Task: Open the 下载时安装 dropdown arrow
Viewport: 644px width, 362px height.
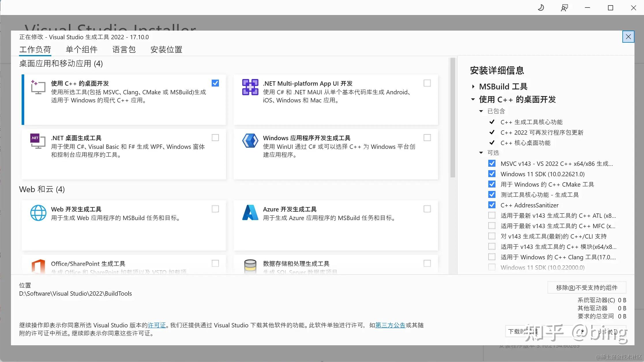Action: coord(583,331)
